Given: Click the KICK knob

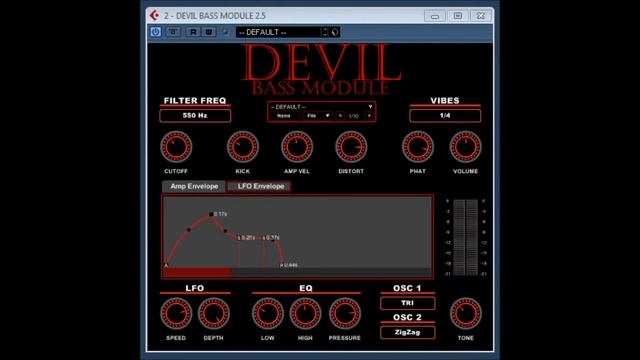Looking at the screenshot, I should pyautogui.click(x=242, y=147).
